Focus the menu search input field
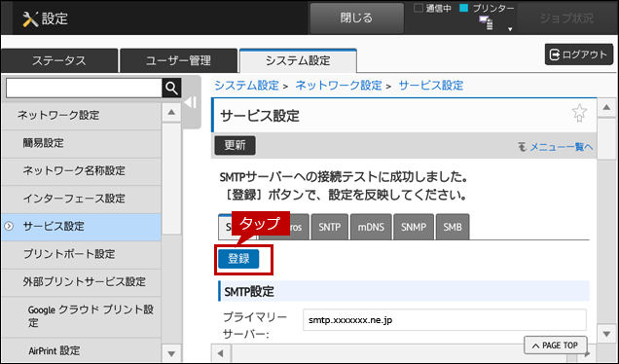Screen dimensions: 619x364 pos(84,88)
